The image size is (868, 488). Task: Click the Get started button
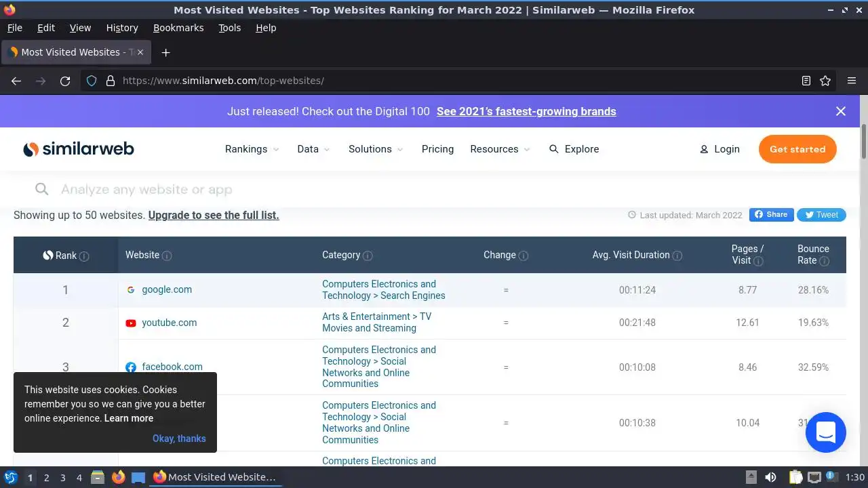(797, 149)
